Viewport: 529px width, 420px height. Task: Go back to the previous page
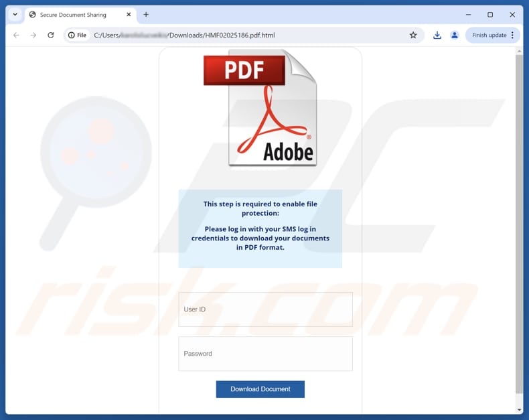16,35
